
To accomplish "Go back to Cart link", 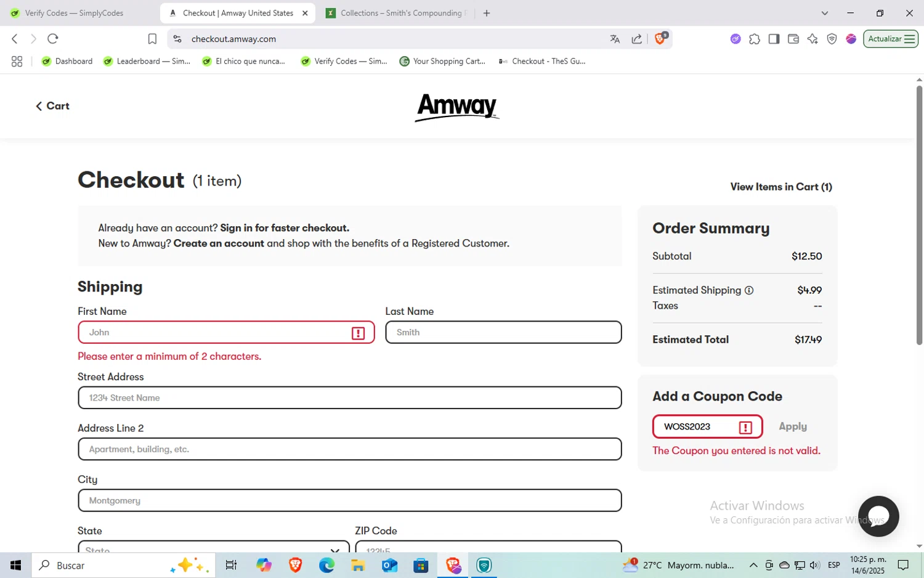I will tap(52, 106).
